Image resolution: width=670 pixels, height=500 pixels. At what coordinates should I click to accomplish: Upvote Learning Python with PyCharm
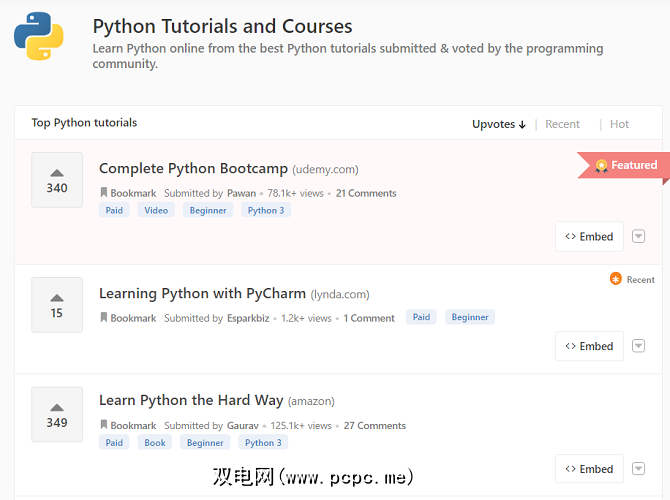click(x=57, y=304)
